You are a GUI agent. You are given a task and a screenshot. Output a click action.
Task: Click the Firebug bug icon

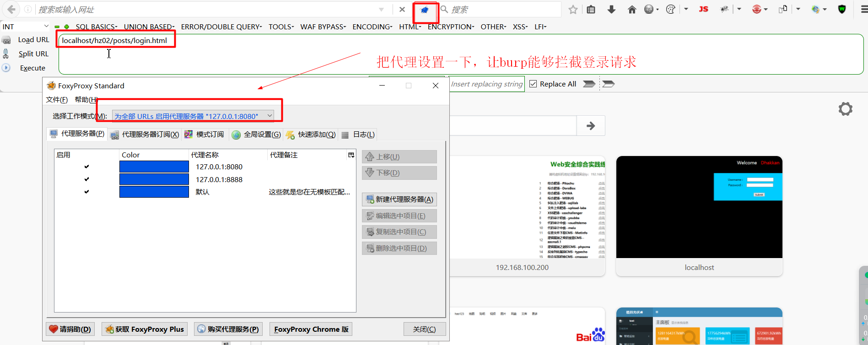pyautogui.click(x=724, y=9)
